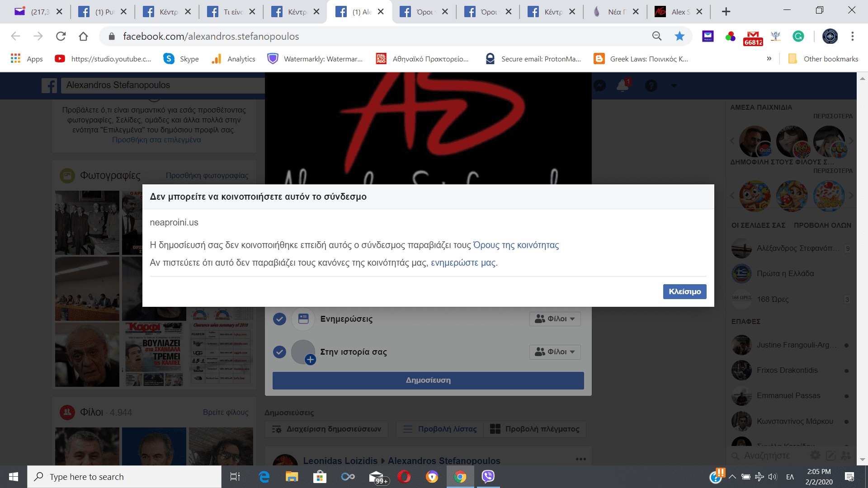Close the active (1) Ale tab
The height and width of the screenshot is (488, 868).
[x=381, y=12]
